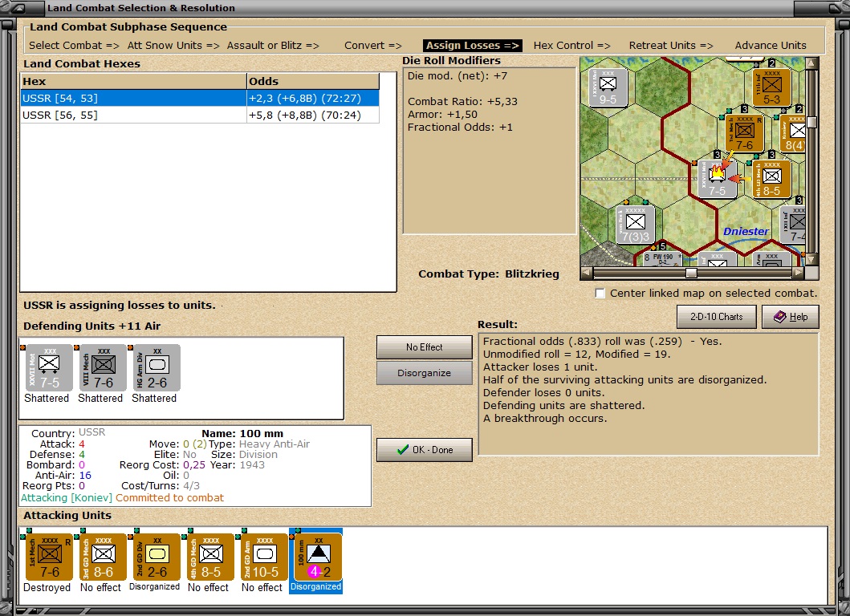The height and width of the screenshot is (616, 850).
Task: Click the shattered VIII Mech 7-6 defending unit
Action: (100, 368)
